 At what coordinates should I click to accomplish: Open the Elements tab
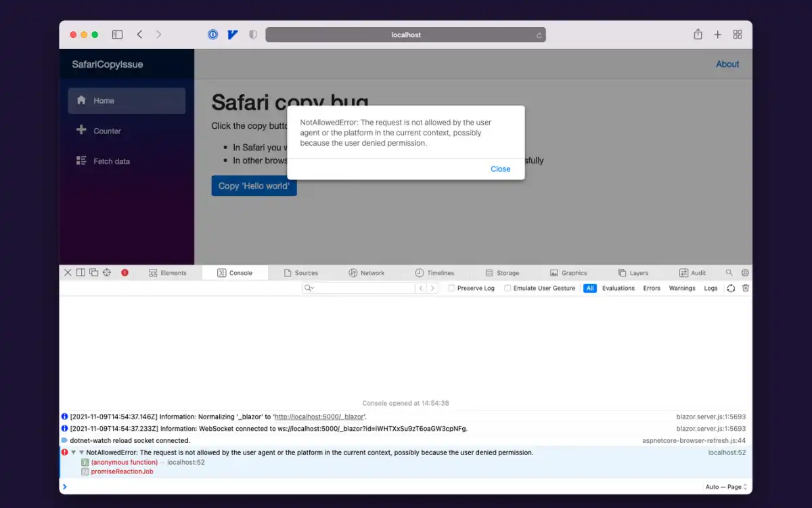click(x=168, y=273)
